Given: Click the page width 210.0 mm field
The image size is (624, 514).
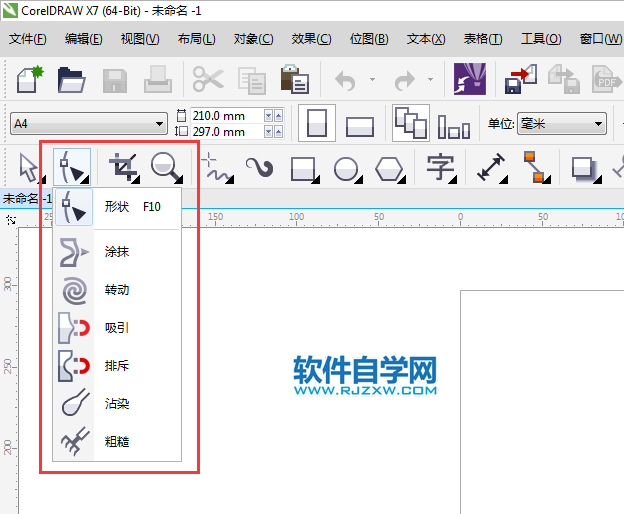Looking at the screenshot, I should pos(227,116).
